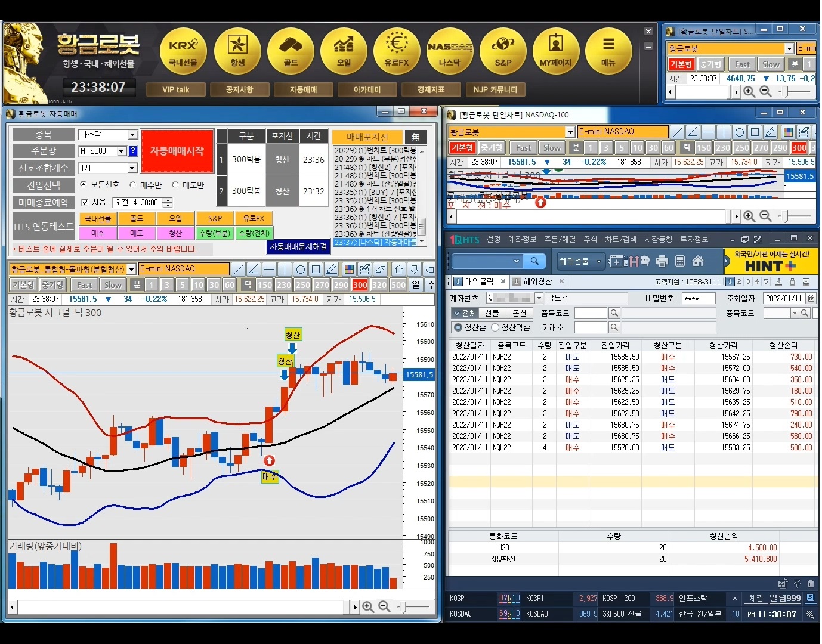This screenshot has height=644, width=822.
Task: Open the 유로FX coin icon
Action: pyautogui.click(x=397, y=50)
